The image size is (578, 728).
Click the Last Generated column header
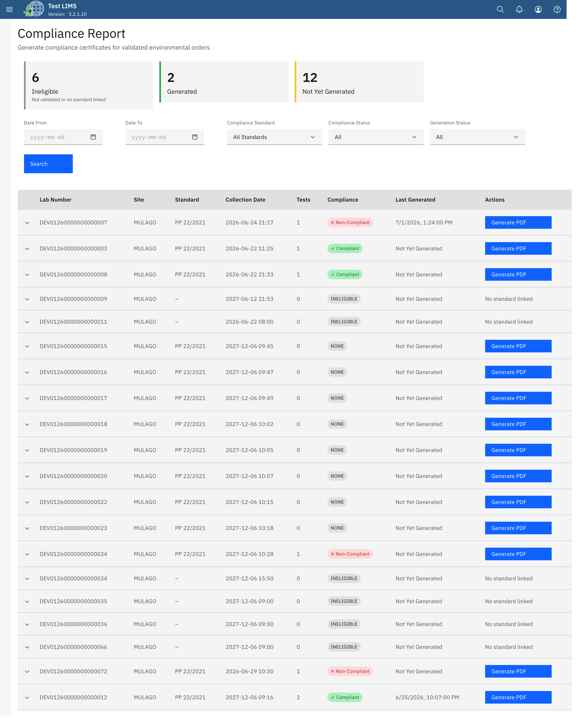(415, 200)
